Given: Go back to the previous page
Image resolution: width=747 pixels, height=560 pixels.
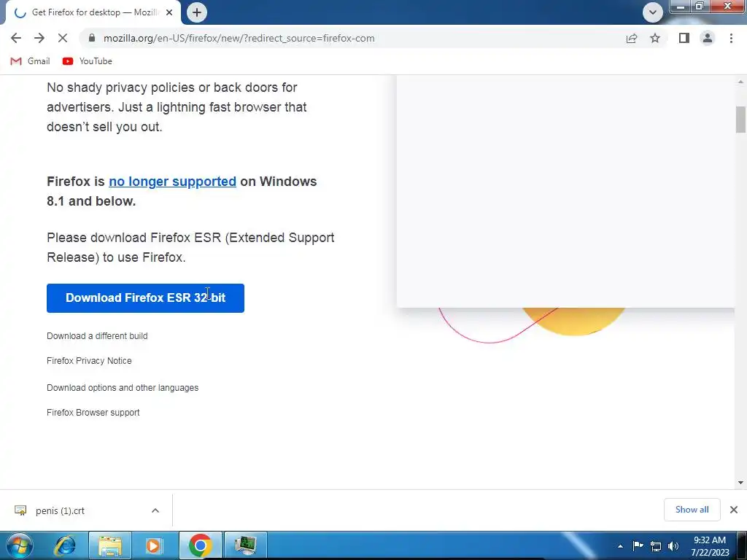Looking at the screenshot, I should tap(16, 38).
